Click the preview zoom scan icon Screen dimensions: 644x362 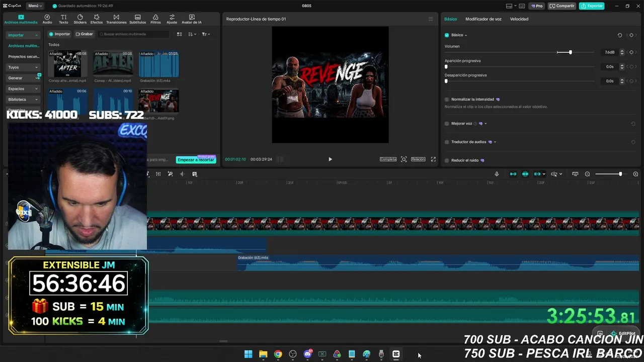point(404,159)
